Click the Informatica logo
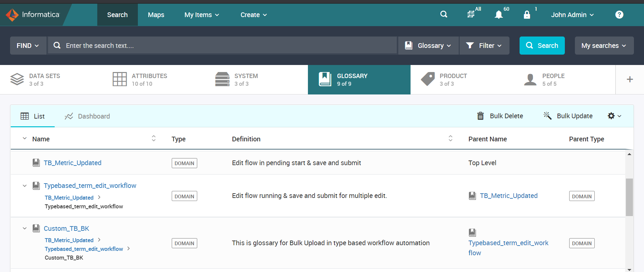The height and width of the screenshot is (272, 644). [33, 15]
